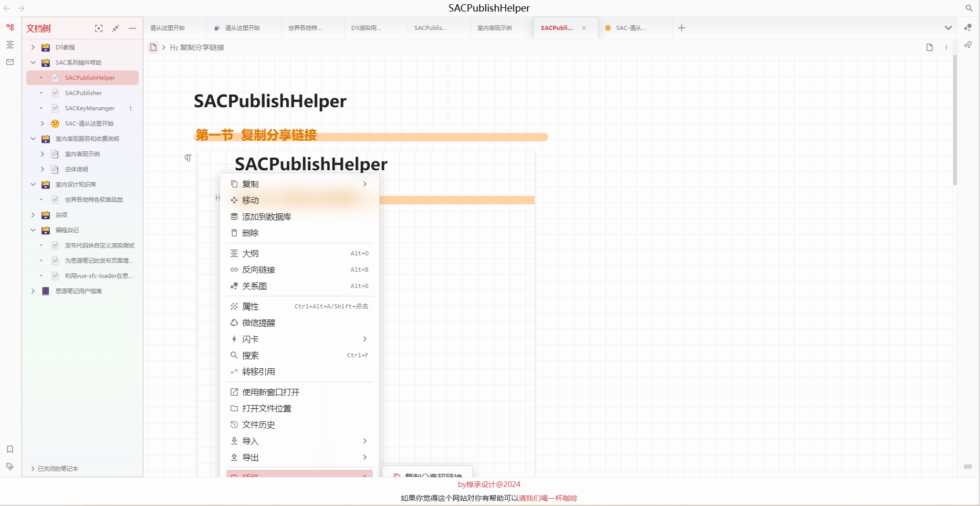Open 导入 submenu in context menu

point(299,441)
